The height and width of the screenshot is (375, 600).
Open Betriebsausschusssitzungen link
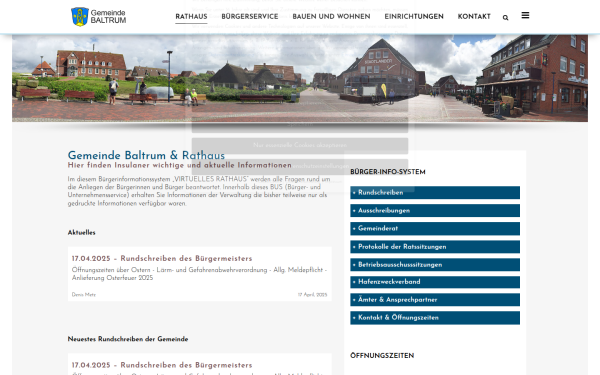[435, 265]
